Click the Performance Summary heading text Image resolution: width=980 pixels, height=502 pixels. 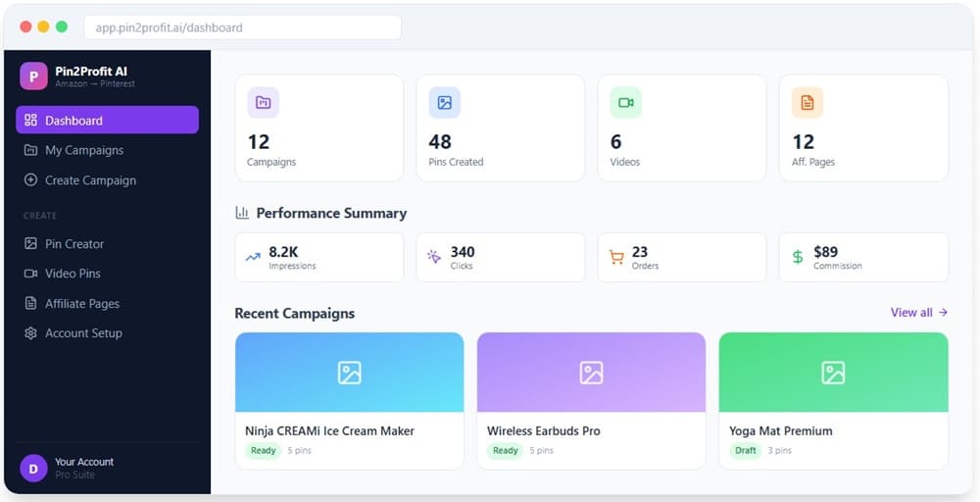[331, 213]
